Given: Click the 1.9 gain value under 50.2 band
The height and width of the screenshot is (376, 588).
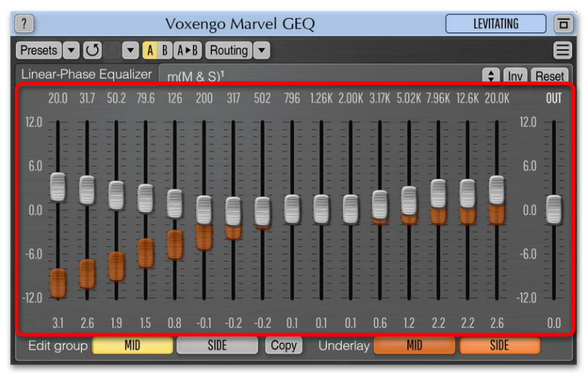Looking at the screenshot, I should click(x=116, y=323).
